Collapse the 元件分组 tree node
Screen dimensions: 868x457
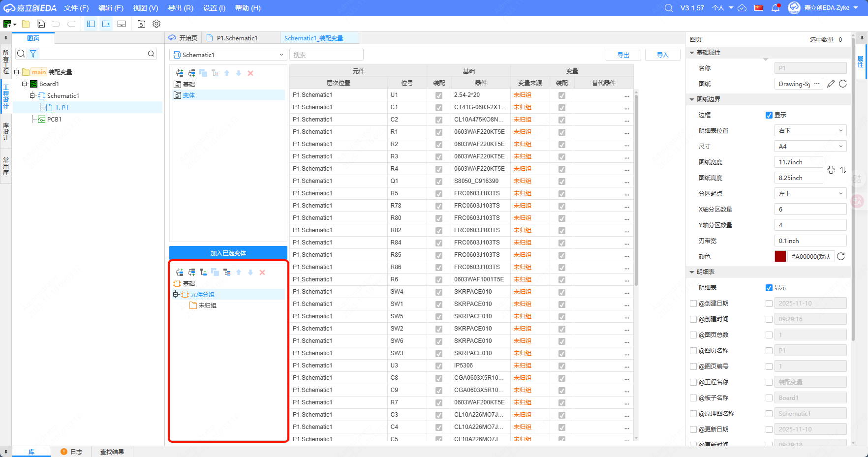[x=176, y=295]
